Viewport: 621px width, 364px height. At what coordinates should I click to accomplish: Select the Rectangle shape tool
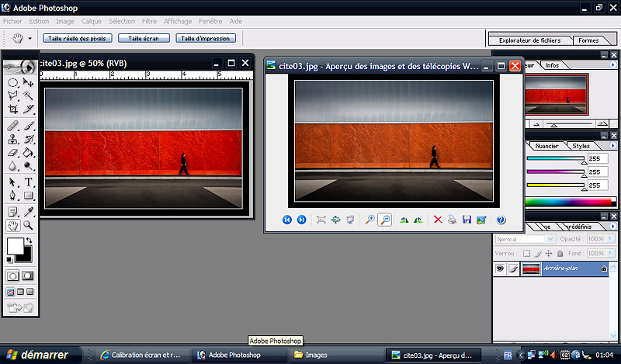pos(28,196)
